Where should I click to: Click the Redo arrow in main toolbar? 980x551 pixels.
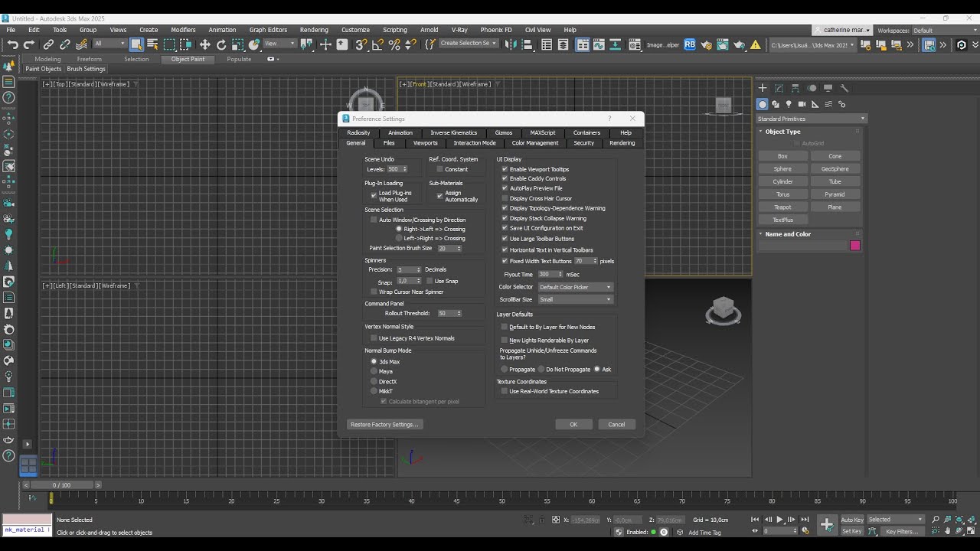tap(29, 44)
